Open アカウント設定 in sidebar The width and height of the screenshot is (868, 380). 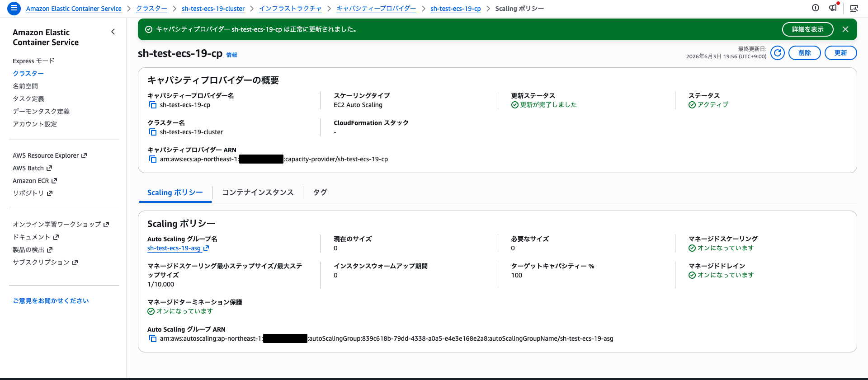35,124
